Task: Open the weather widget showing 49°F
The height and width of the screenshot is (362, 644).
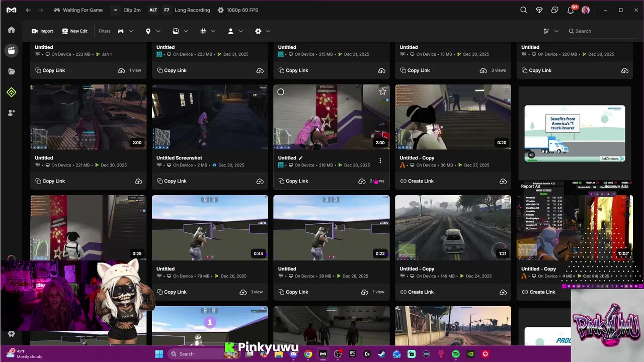Action: pyautogui.click(x=24, y=354)
